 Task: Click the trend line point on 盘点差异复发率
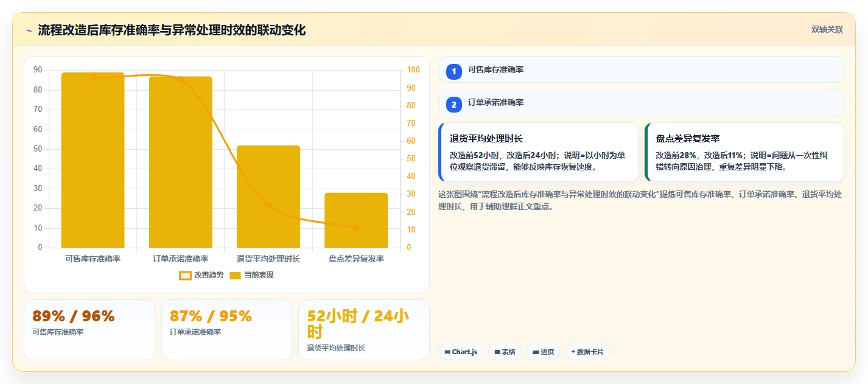click(x=356, y=228)
